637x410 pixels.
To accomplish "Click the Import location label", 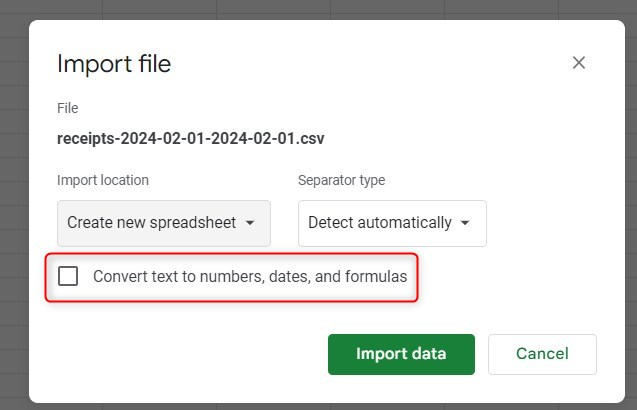I will click(103, 180).
